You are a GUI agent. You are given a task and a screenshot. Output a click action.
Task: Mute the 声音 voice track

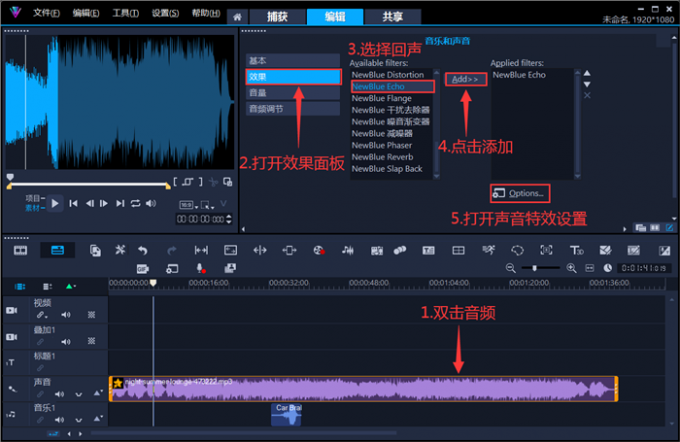[x=62, y=394]
